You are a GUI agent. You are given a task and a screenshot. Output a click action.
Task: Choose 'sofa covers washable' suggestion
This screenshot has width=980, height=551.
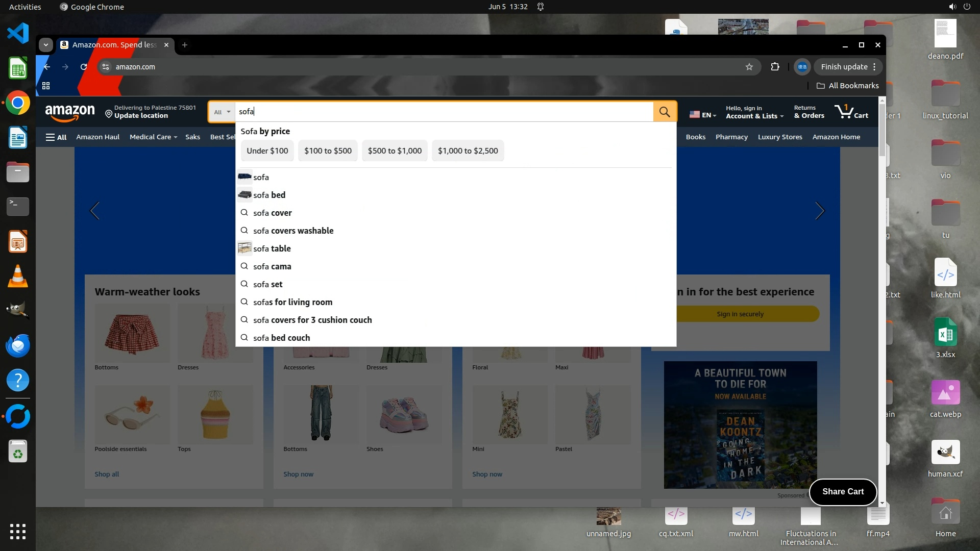tap(293, 231)
